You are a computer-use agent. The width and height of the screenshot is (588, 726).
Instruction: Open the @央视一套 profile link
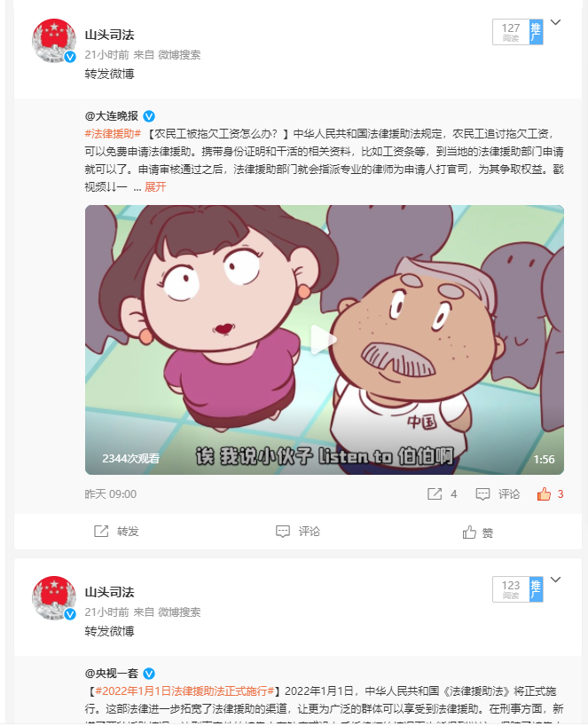coord(112,674)
